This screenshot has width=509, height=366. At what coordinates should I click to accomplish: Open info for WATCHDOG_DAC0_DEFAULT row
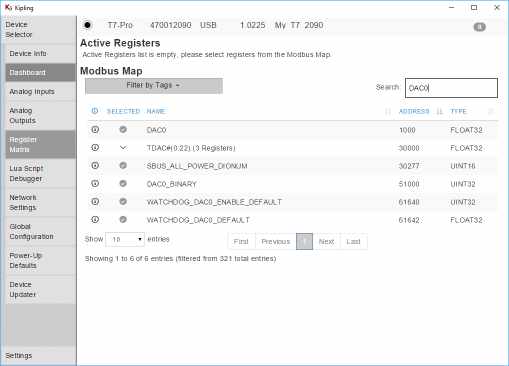pyautogui.click(x=95, y=220)
